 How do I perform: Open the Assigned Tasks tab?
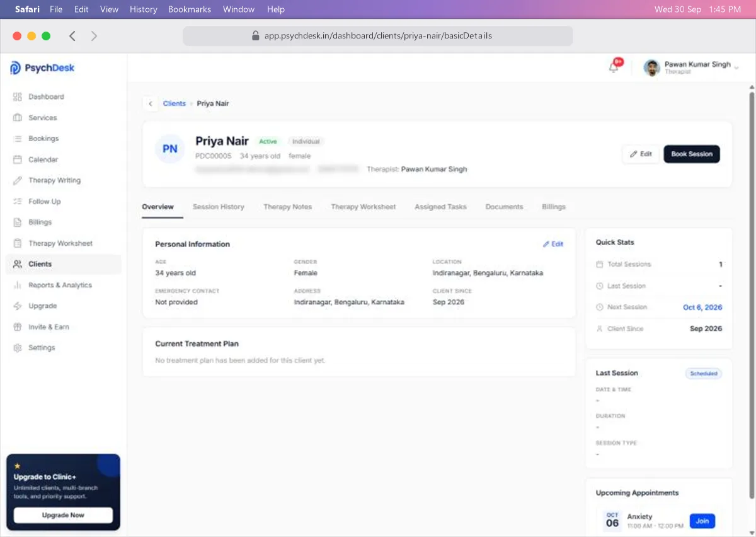440,207
